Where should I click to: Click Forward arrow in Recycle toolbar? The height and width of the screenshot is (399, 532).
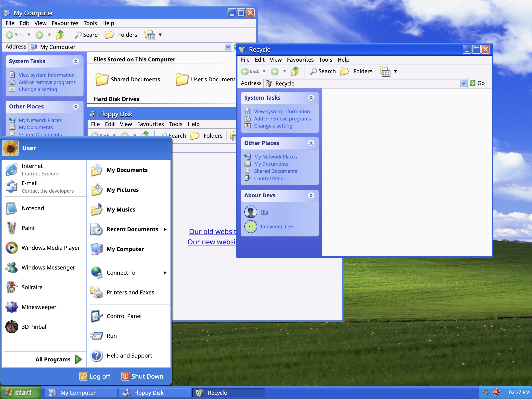(x=274, y=72)
